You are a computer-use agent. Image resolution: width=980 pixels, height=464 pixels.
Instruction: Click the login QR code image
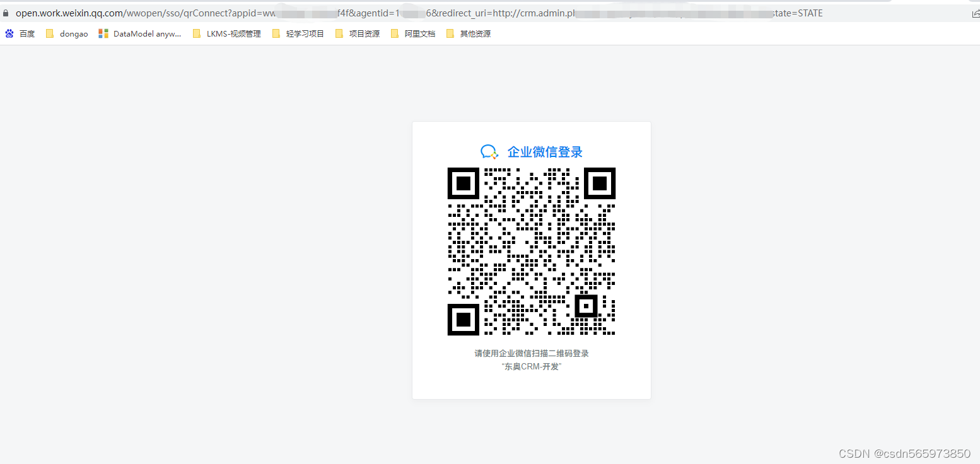pos(531,252)
